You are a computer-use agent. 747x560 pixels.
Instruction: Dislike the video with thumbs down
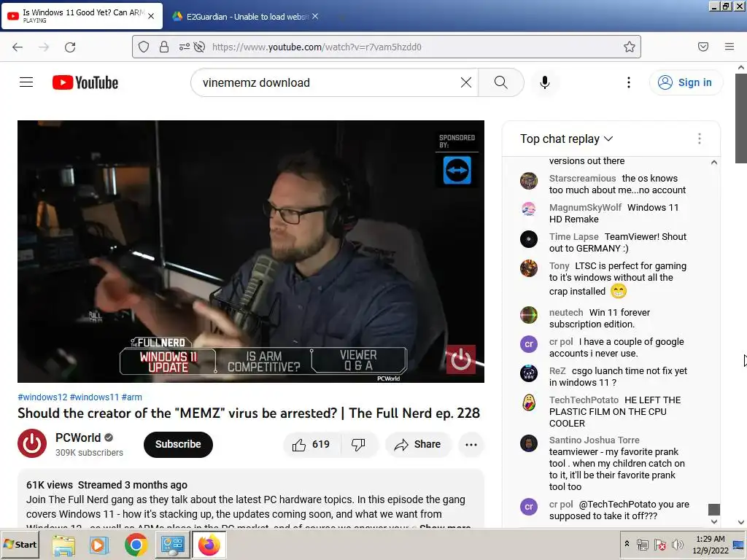click(x=358, y=444)
